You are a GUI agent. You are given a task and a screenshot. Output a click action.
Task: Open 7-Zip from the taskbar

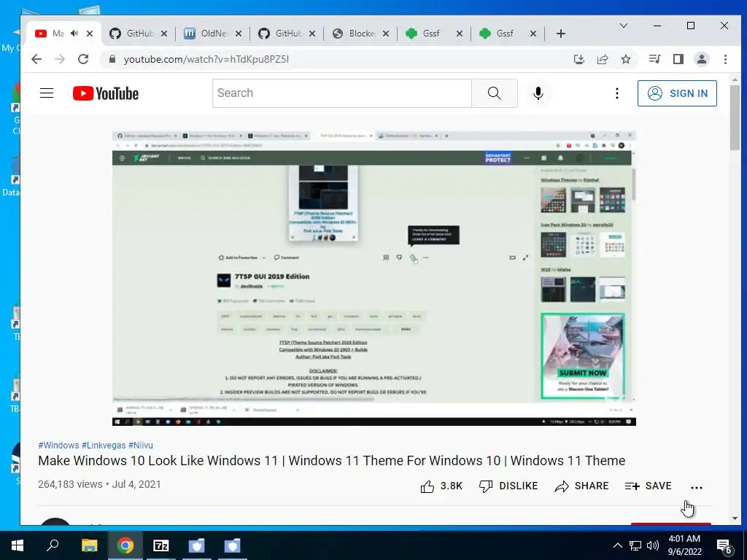(160, 545)
